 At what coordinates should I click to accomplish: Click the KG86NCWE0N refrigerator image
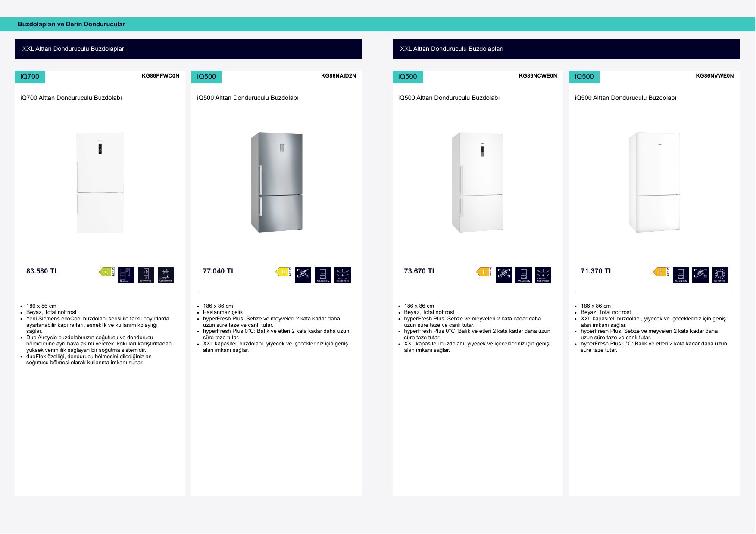[478, 183]
